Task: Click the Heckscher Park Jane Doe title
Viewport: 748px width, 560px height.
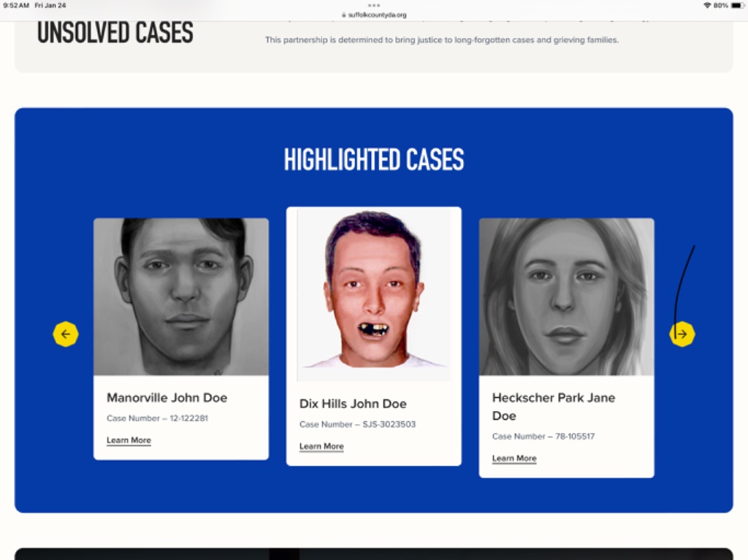Action: pos(554,407)
